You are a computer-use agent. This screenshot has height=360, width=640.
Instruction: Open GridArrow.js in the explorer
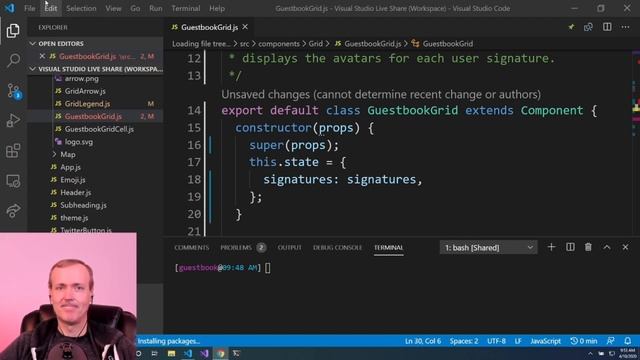85,91
